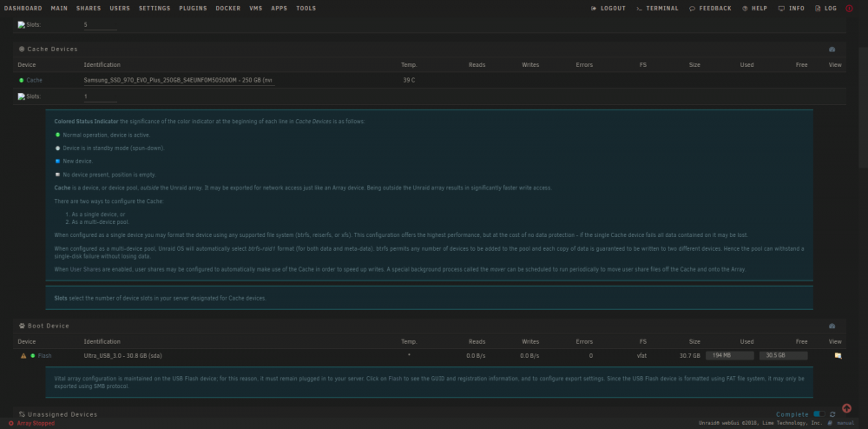The width and height of the screenshot is (868, 429).
Task: Click the Unassigned Devices heading
Action: [62, 414]
